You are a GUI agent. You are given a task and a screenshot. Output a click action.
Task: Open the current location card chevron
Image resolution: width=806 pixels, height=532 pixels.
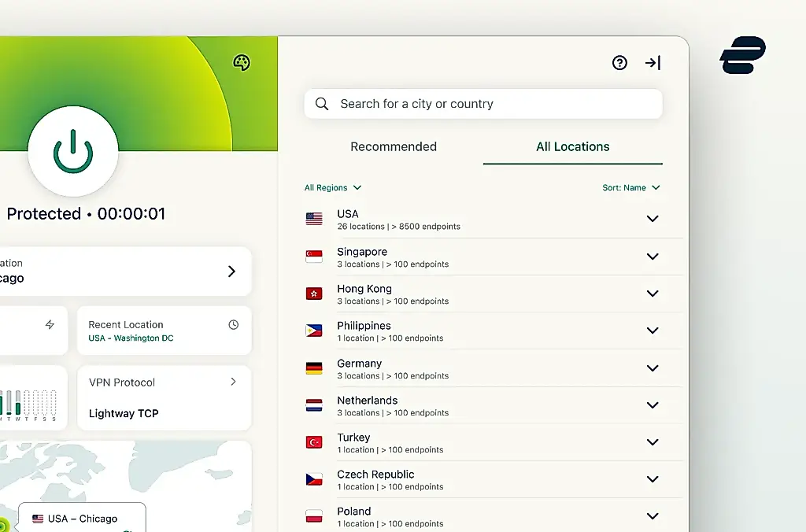click(x=232, y=272)
